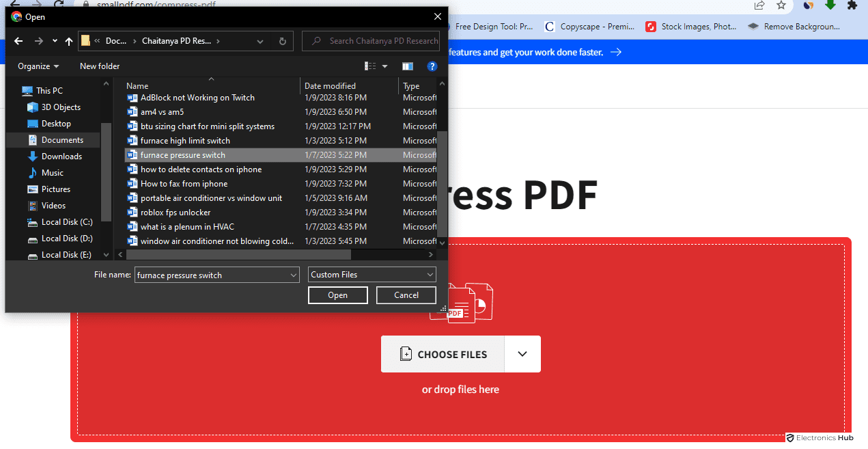Click the blue Help question mark icon
868x449 pixels.
pyautogui.click(x=432, y=66)
